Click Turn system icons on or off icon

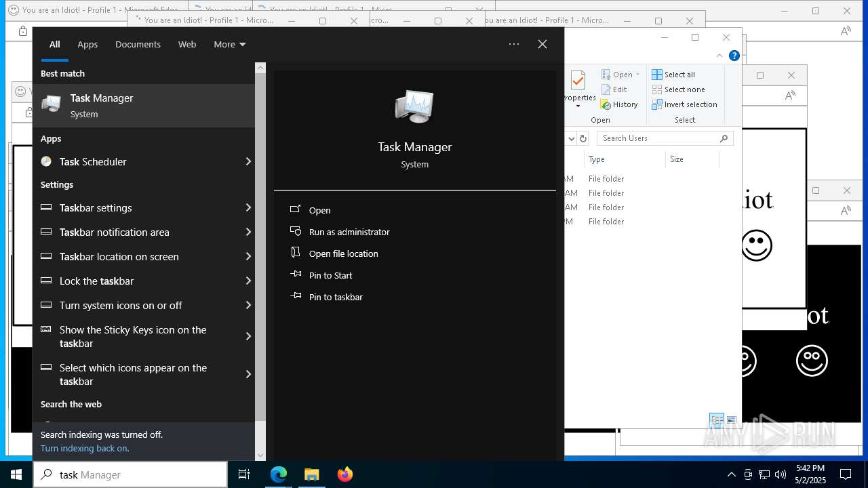pos(46,305)
